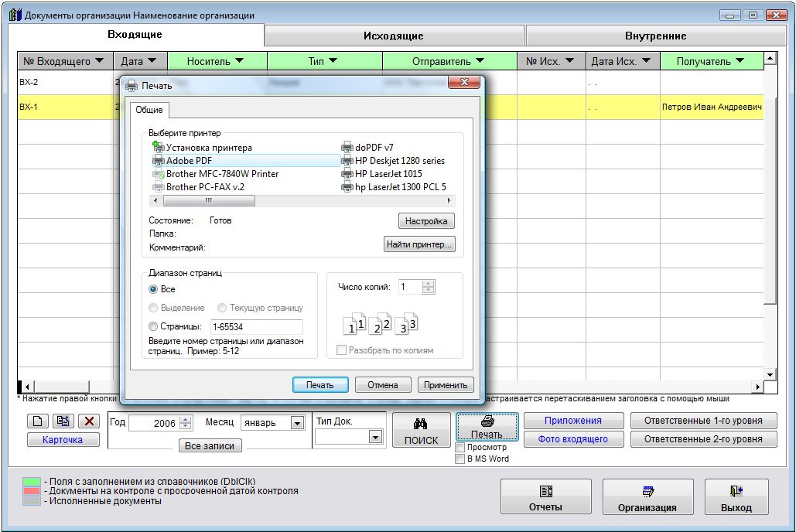
Task: Open the Отправитель column header dropdown arrow
Action: click(480, 61)
